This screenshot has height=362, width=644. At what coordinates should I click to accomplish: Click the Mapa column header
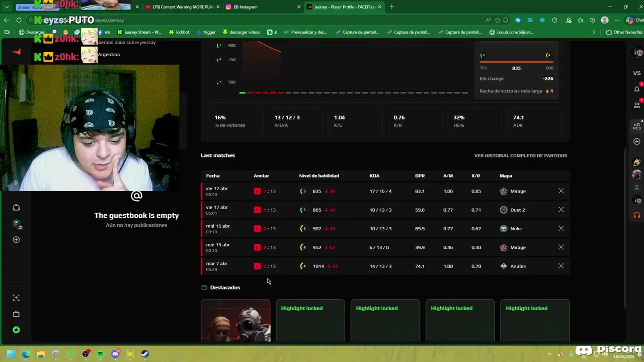pos(506,175)
